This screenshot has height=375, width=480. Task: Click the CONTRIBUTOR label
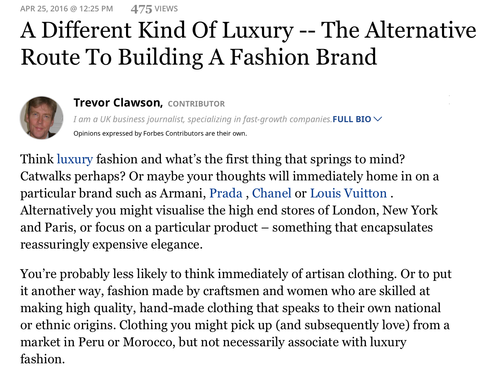[x=196, y=104]
